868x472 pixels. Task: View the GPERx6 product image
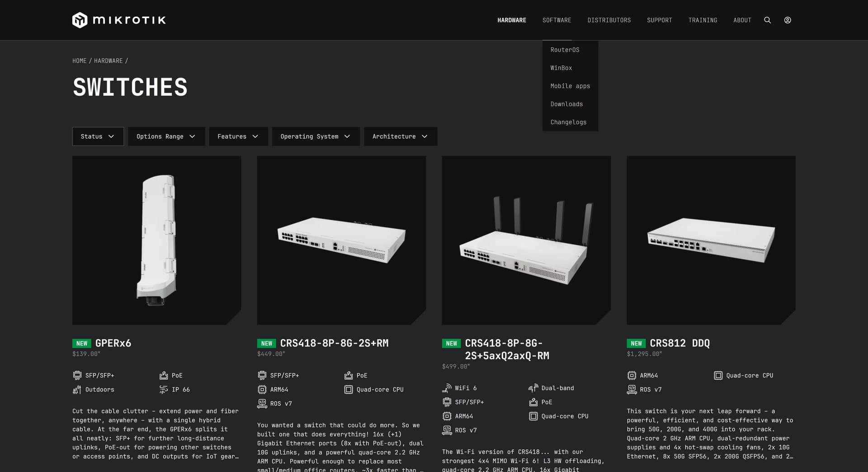(x=156, y=240)
